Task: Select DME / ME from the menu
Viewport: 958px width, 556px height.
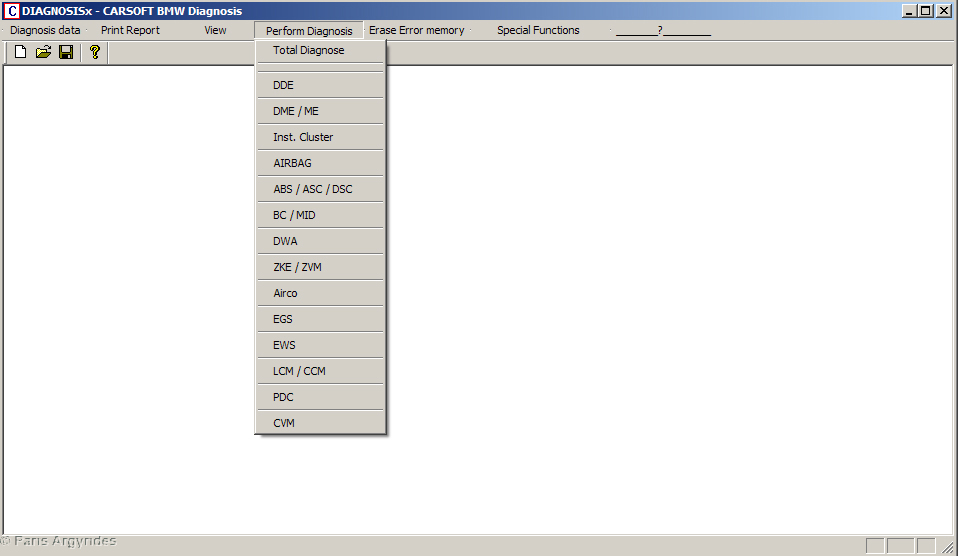Action: [x=321, y=111]
